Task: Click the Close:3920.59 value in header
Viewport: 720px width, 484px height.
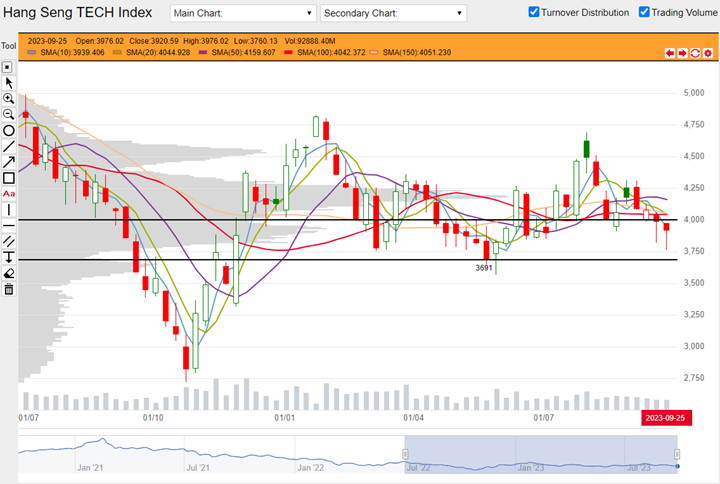Action: 154,41
